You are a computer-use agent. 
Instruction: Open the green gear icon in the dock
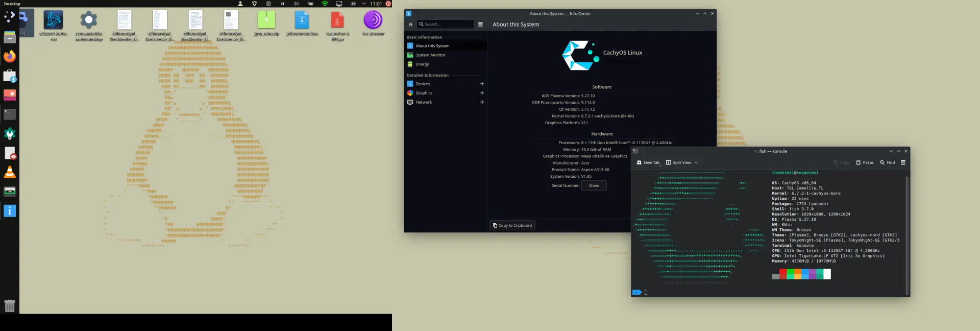[10, 134]
